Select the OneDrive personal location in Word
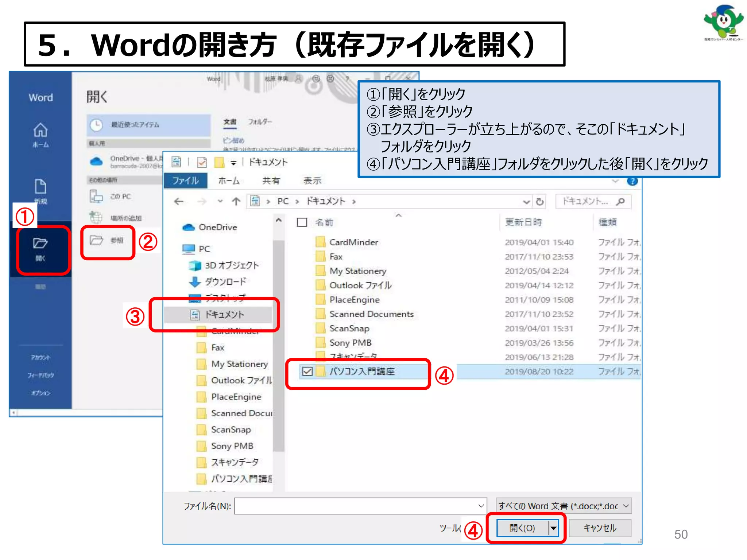Image resolution: width=747 pixels, height=560 pixels. [126, 162]
